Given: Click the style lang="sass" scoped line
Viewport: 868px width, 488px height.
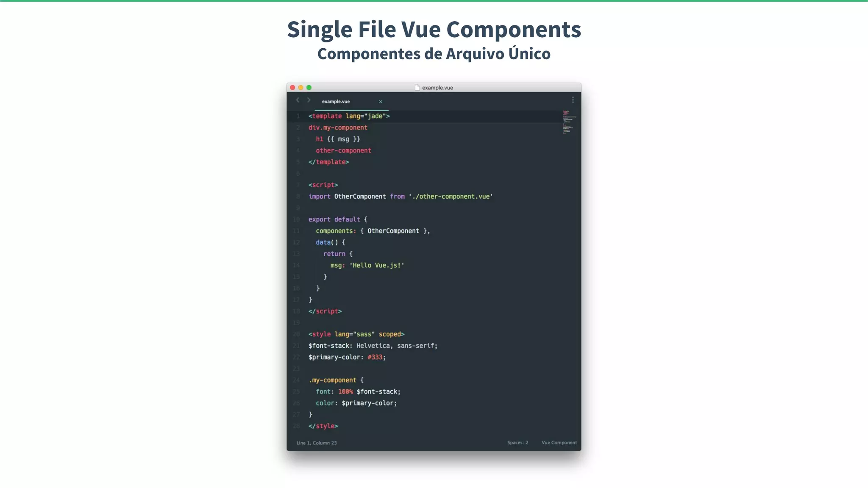Looking at the screenshot, I should (356, 334).
